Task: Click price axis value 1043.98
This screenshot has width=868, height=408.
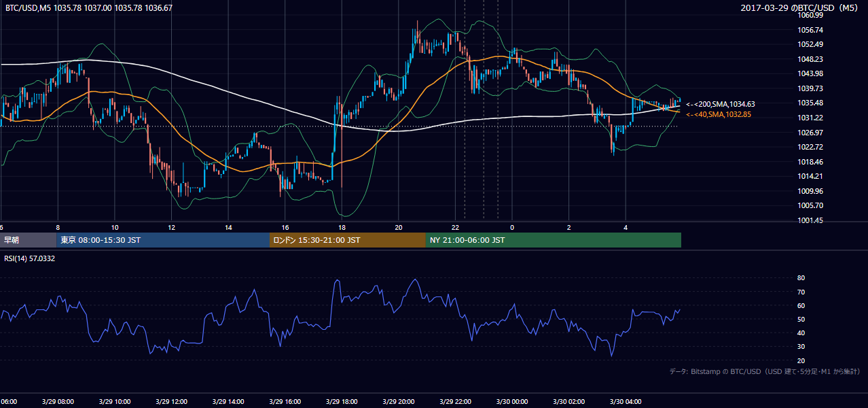Action: pos(811,73)
